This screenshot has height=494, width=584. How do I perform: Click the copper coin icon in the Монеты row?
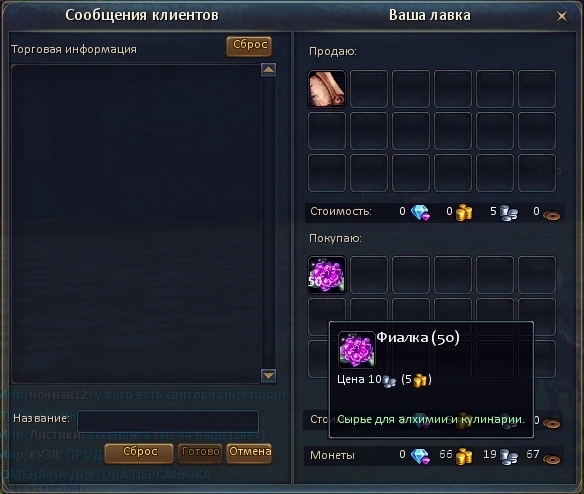pyautogui.click(x=551, y=459)
